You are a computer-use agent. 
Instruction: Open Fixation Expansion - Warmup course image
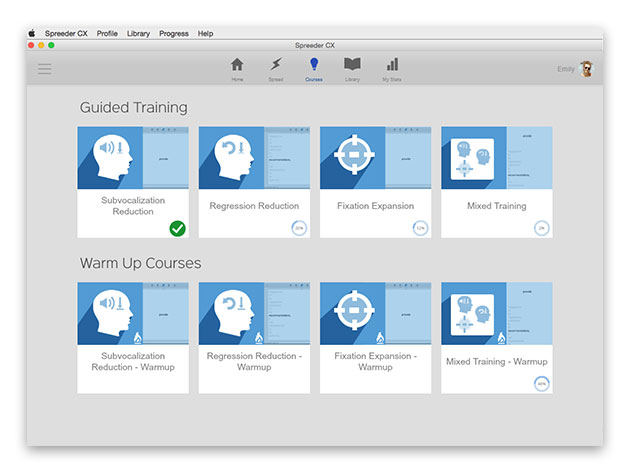coord(376,313)
